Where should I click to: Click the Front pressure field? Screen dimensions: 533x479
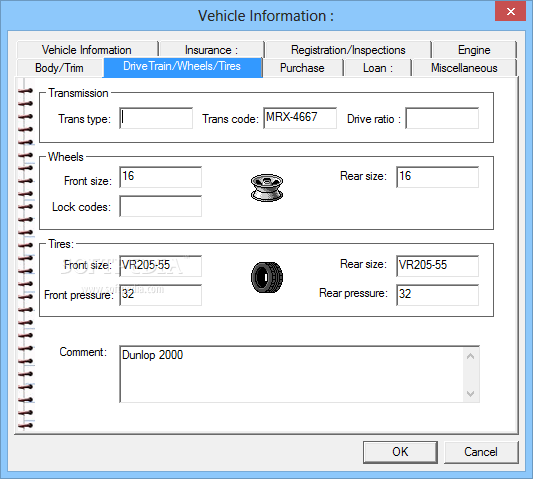pyautogui.click(x=160, y=295)
